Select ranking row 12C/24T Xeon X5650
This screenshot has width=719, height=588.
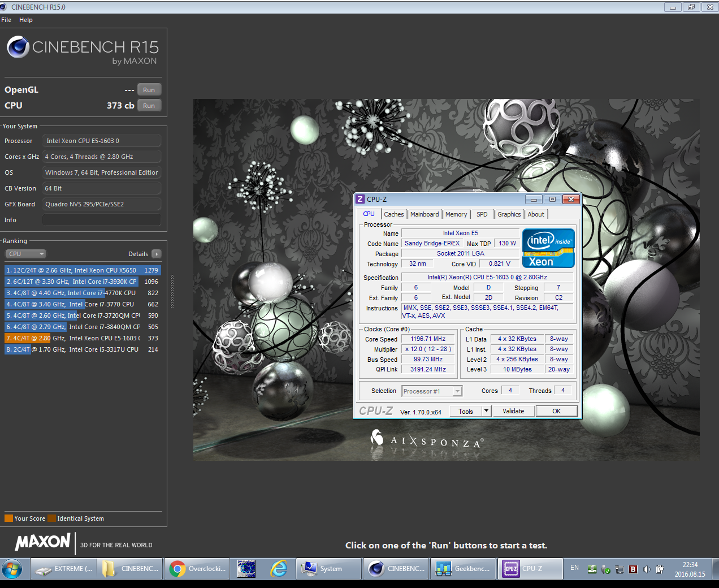[83, 270]
